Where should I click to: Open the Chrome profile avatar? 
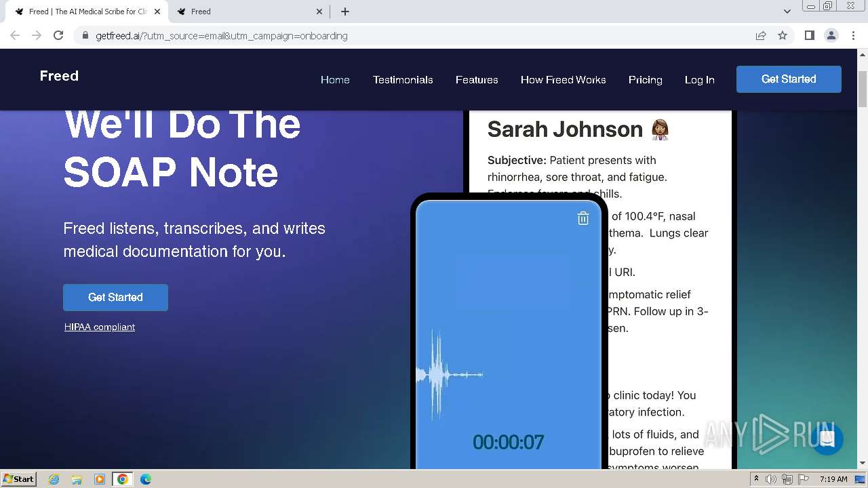pos(831,35)
